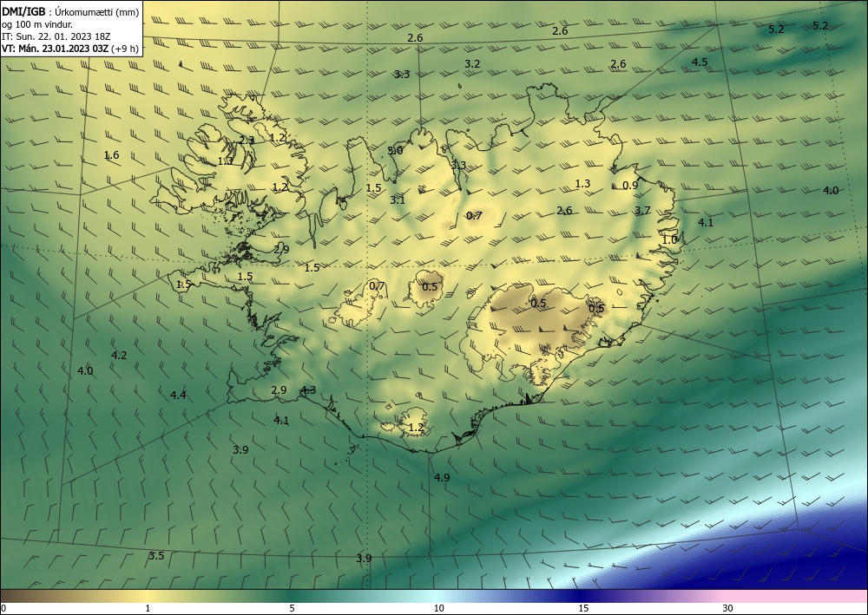Viewport: 868px width, 615px height.
Task: Select the 15 tick on the color scale
Action: [x=583, y=608]
